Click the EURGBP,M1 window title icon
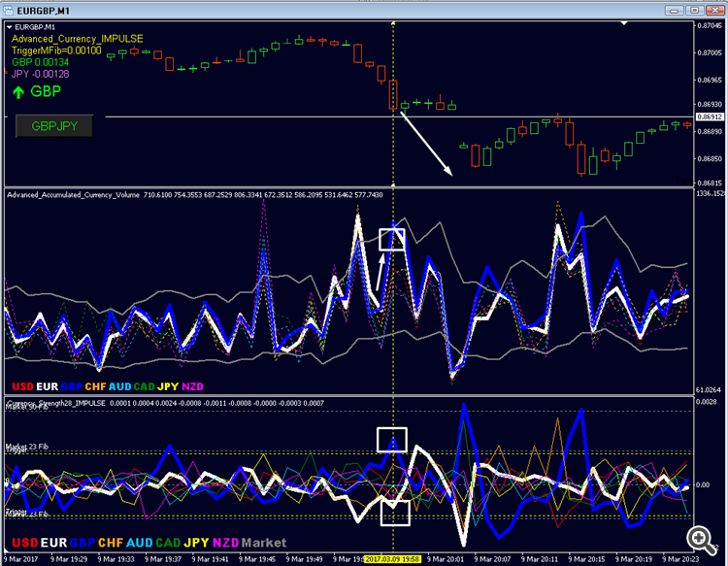The image size is (728, 566). point(8,10)
